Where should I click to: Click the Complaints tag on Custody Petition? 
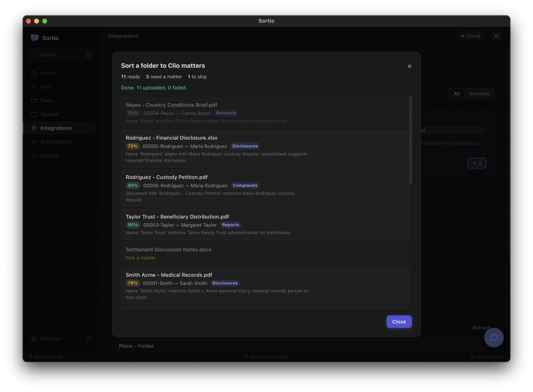[x=245, y=185]
